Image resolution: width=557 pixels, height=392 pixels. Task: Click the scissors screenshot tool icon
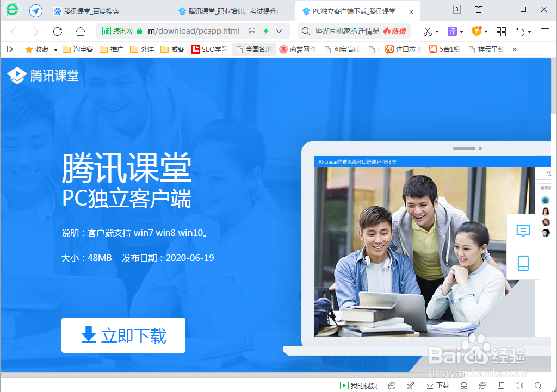click(428, 32)
